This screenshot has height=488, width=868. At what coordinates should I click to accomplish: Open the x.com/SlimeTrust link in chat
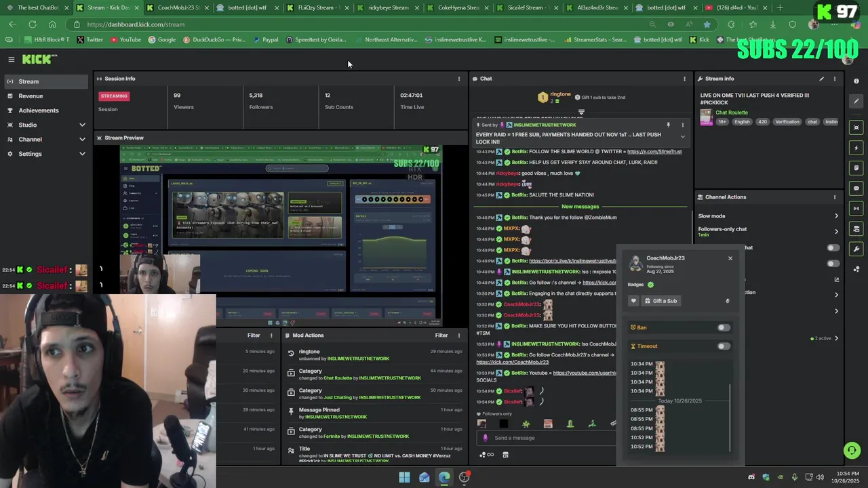click(x=654, y=152)
